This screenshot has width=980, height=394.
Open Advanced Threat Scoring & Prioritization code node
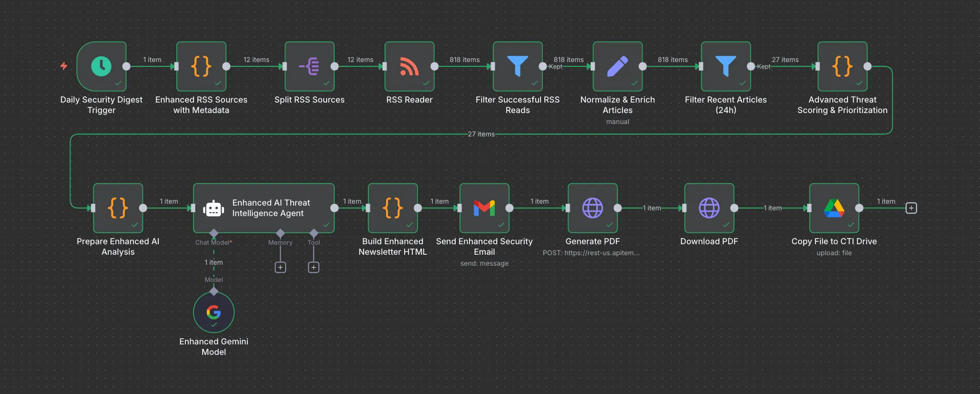pos(843,66)
